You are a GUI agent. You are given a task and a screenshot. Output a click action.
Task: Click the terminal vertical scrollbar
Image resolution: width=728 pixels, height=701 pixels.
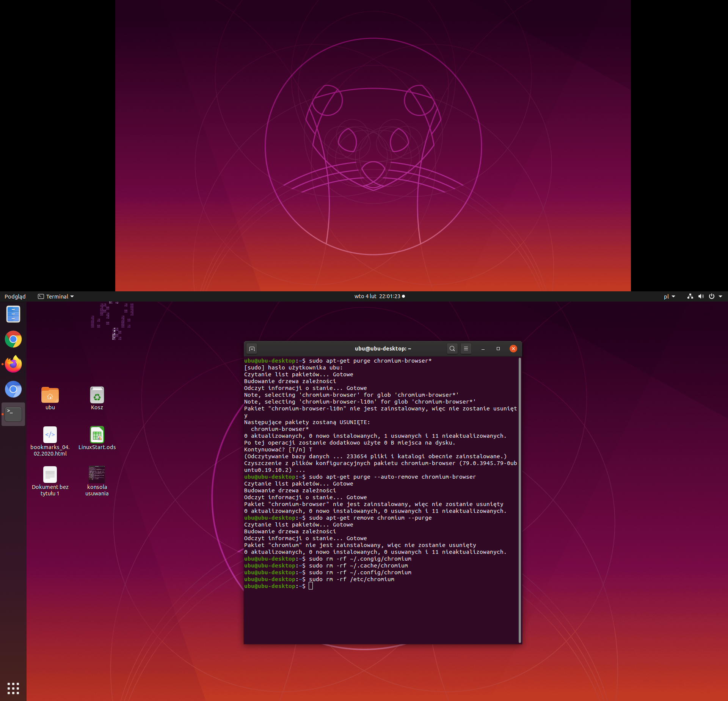pyautogui.click(x=519, y=500)
